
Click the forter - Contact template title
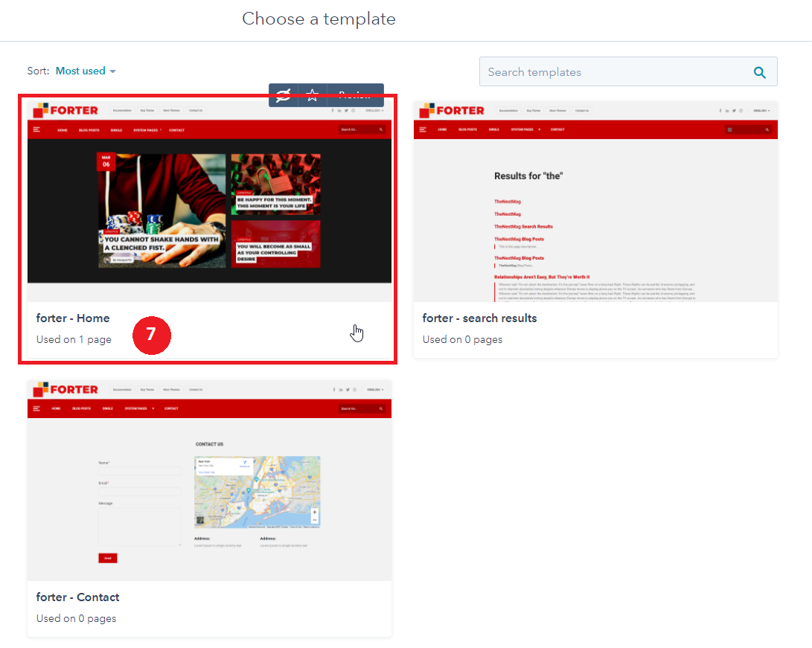(77, 597)
